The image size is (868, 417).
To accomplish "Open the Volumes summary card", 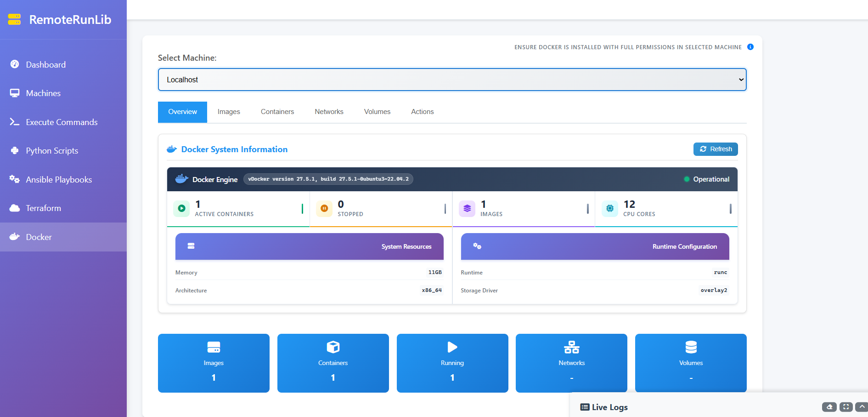I will pyautogui.click(x=691, y=363).
